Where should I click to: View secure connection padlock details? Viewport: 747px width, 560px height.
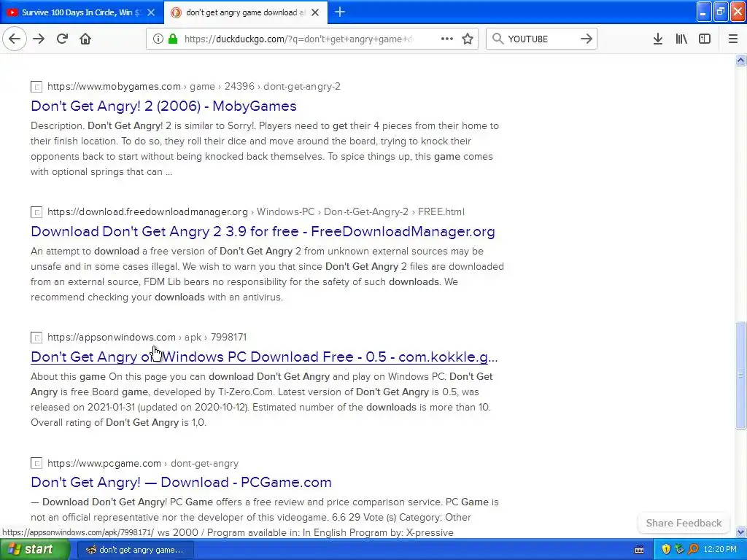point(173,39)
